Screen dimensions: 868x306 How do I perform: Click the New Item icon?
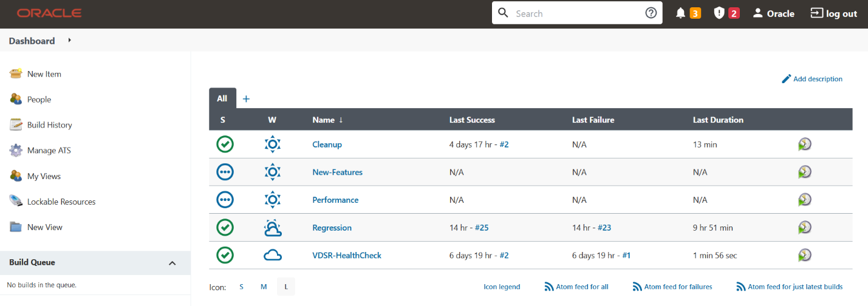coord(16,73)
